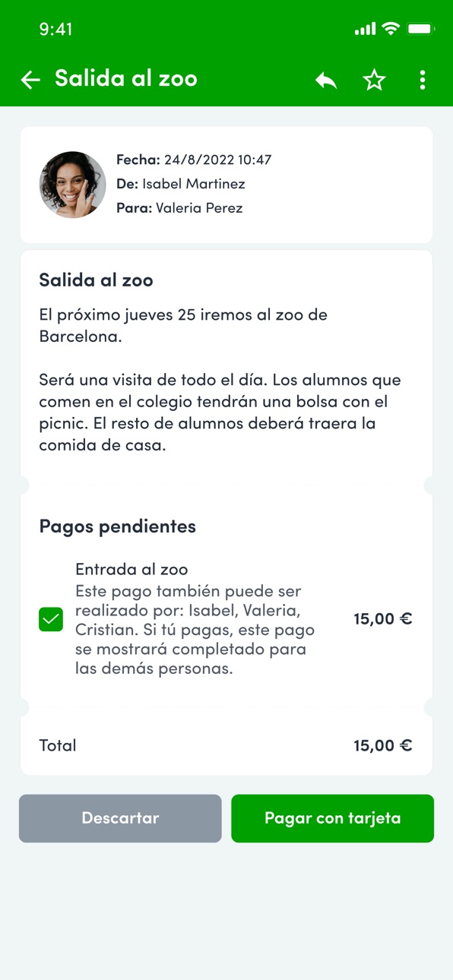Mark message as favorite with star icon
Screen dimensions: 453x980
coord(374,80)
